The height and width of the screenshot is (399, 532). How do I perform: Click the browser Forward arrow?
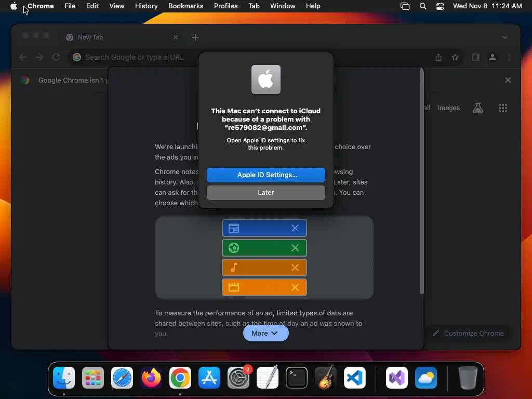click(x=39, y=57)
